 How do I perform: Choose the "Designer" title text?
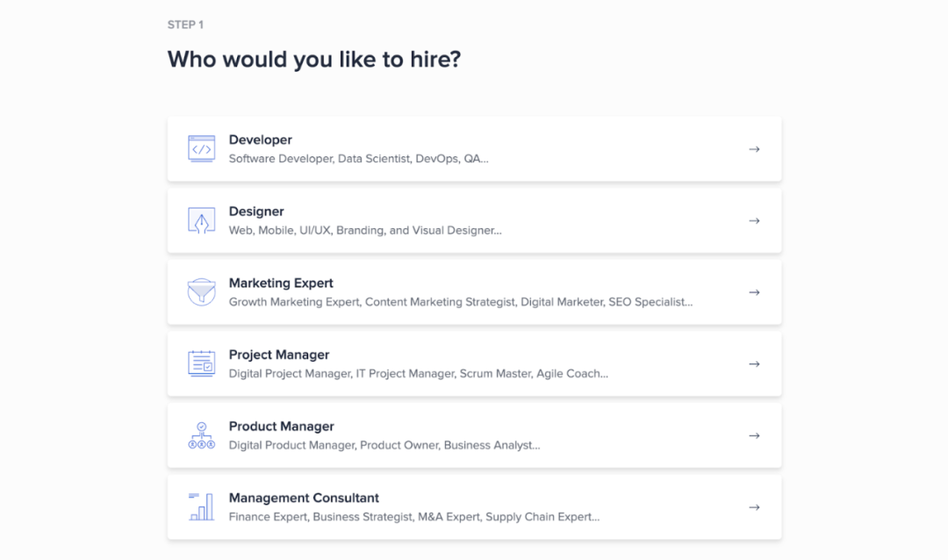coord(256,212)
